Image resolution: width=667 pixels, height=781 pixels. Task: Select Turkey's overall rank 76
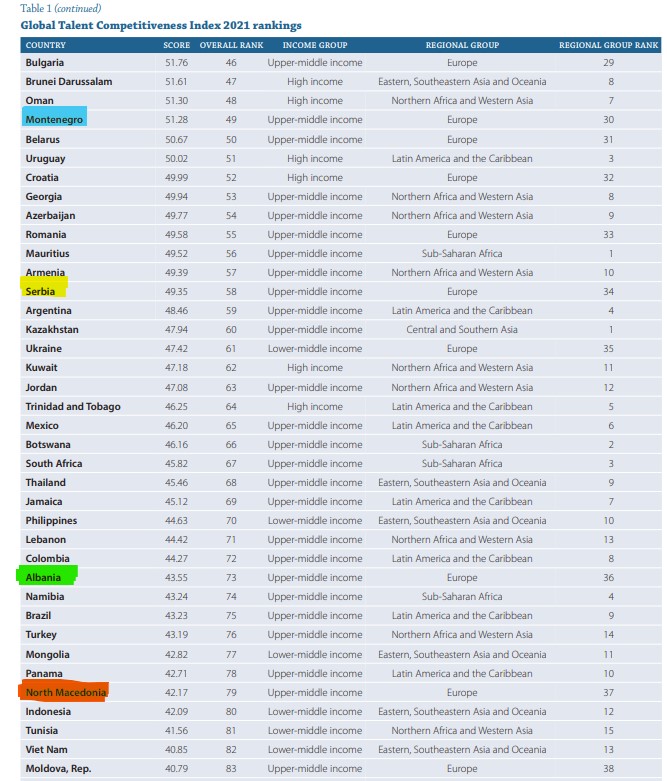click(x=231, y=634)
